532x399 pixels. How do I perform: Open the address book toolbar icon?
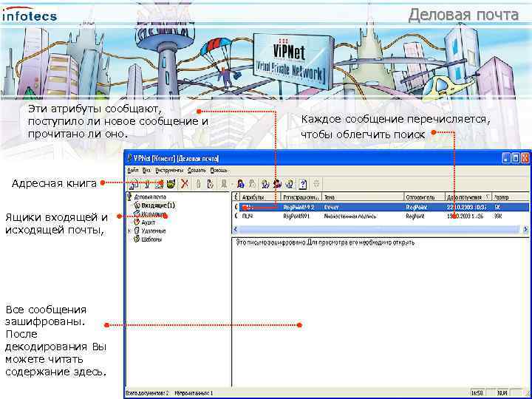point(160,184)
